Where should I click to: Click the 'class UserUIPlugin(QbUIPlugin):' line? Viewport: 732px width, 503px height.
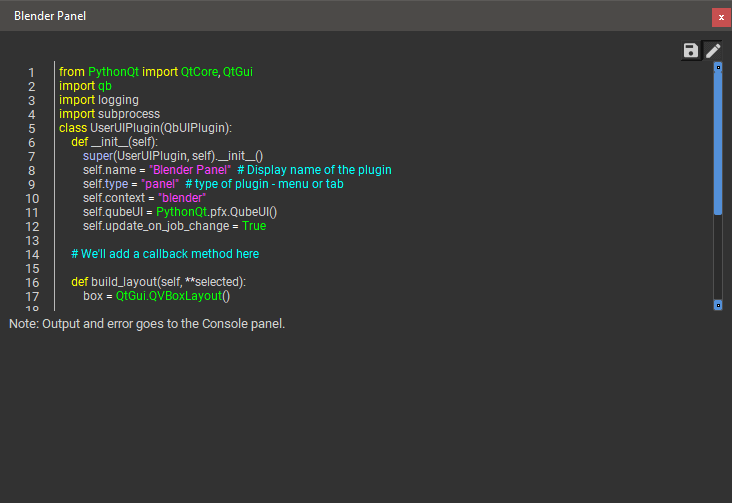[x=145, y=128]
